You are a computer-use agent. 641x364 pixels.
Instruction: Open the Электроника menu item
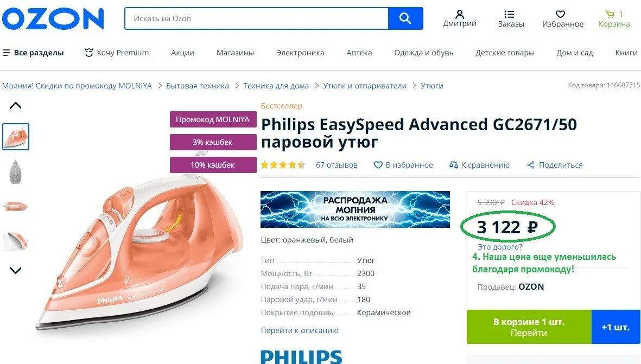pos(300,53)
